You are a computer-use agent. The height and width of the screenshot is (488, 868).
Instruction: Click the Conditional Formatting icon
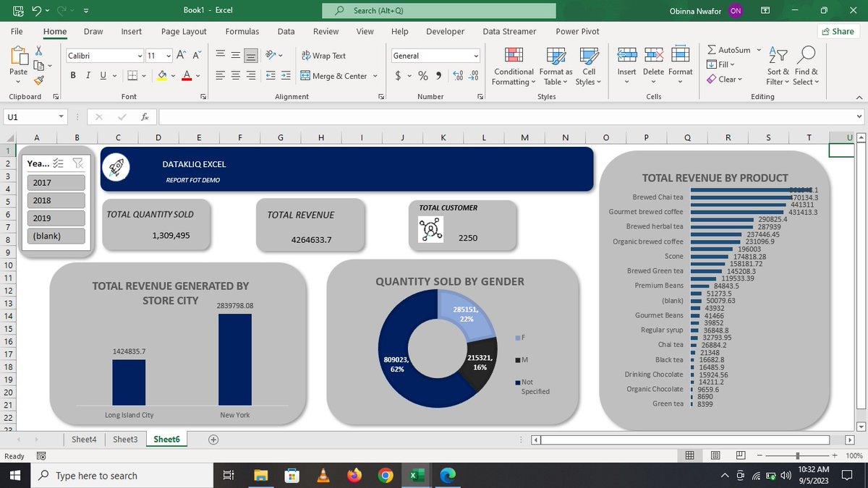514,56
